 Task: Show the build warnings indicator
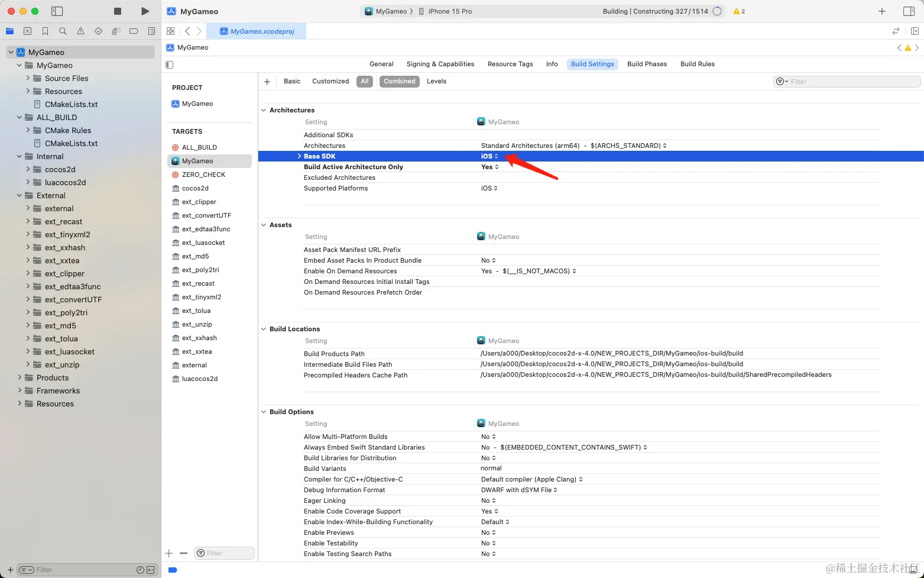coord(739,11)
